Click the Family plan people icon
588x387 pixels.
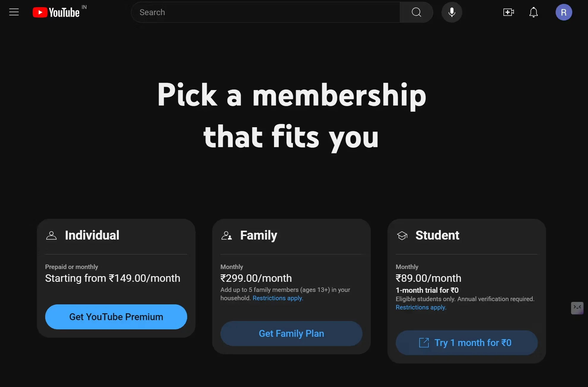(226, 235)
